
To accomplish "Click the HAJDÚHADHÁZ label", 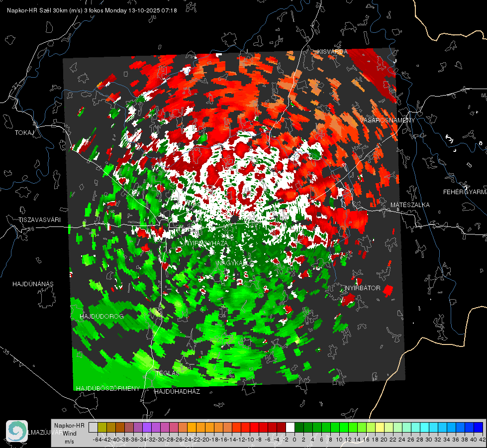I will [177, 392].
